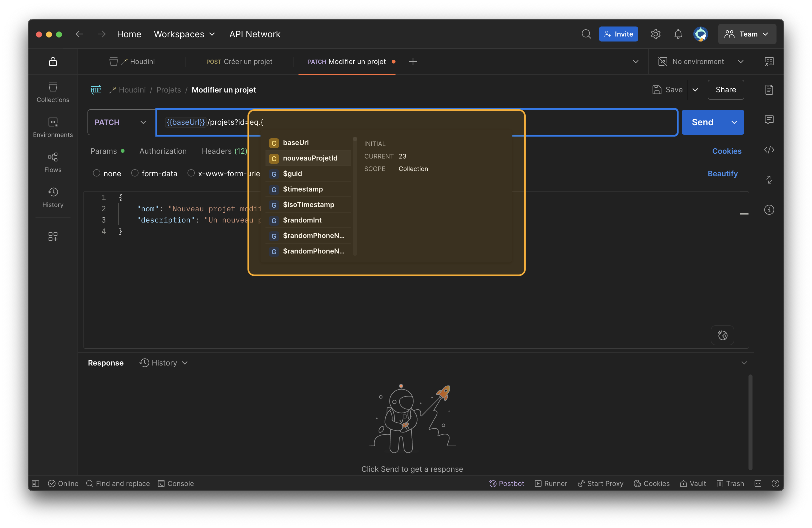Click the response pane vertical scrollbar
812x528 pixels.
(750, 422)
